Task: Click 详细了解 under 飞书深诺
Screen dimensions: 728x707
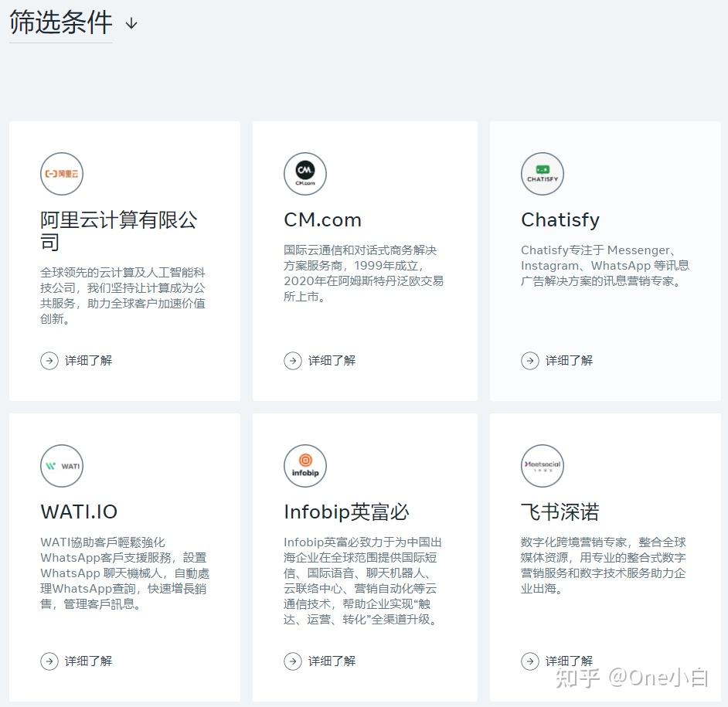Action: pyautogui.click(x=558, y=661)
